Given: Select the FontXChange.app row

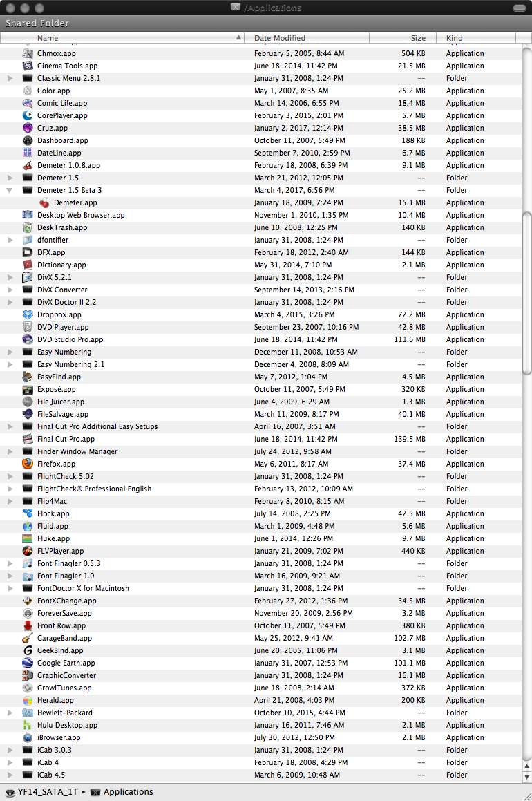Looking at the screenshot, I should click(x=261, y=601).
